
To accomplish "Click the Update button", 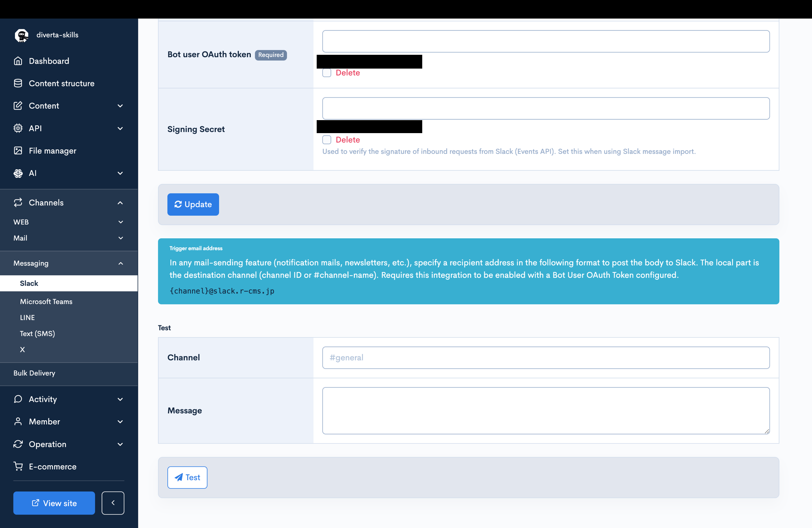I will pyautogui.click(x=193, y=204).
